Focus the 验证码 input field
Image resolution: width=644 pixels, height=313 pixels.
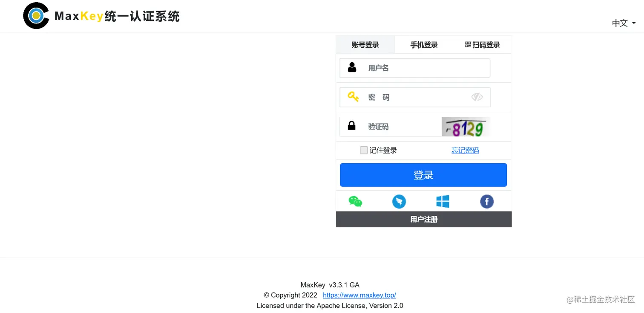coord(391,127)
